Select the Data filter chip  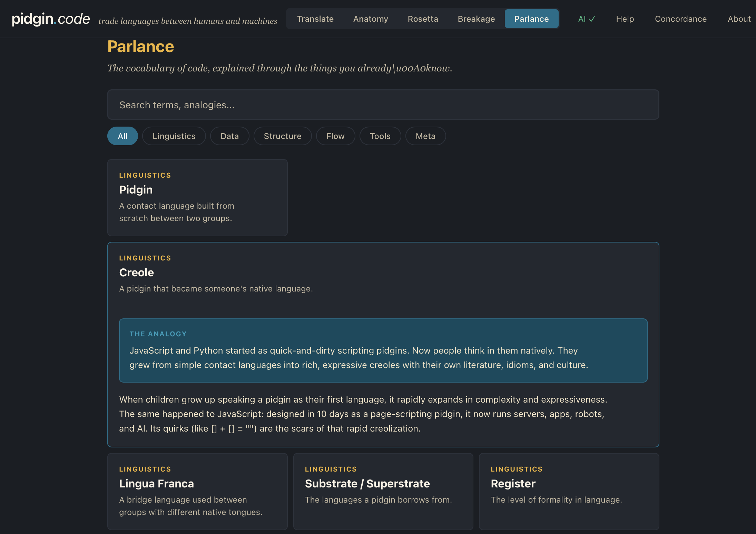tap(229, 136)
